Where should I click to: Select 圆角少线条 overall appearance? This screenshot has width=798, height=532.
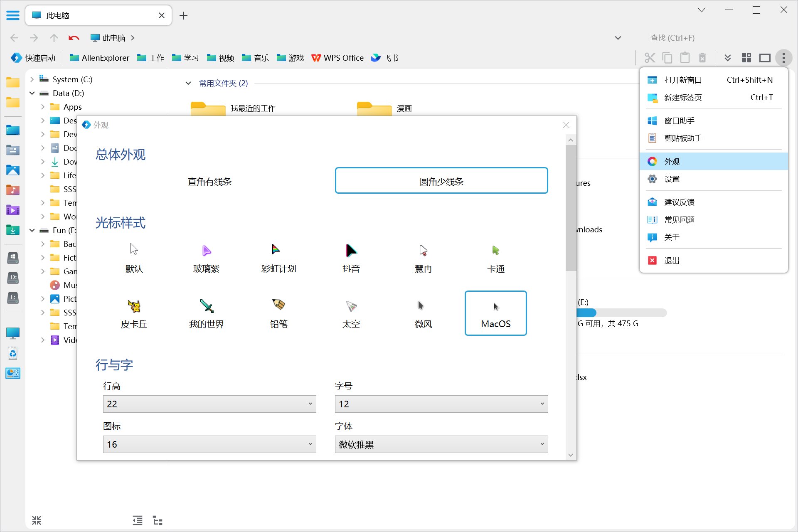[441, 181]
